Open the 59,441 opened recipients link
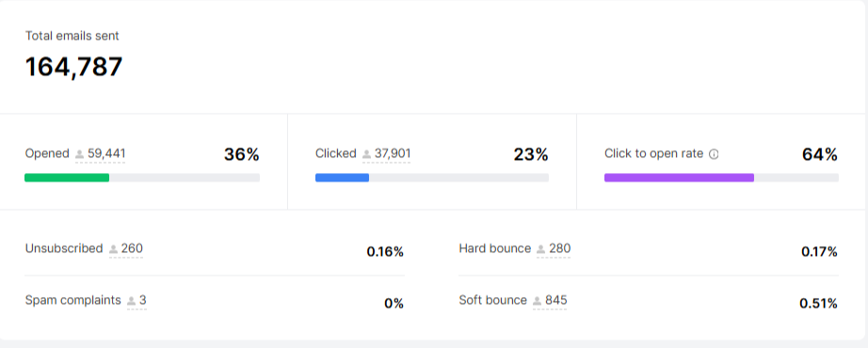Screen dimensions: 868x348 pyautogui.click(x=106, y=154)
